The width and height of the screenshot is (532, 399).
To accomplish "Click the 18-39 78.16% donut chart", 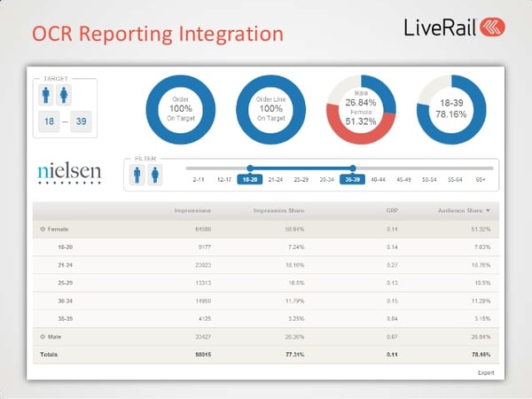I will (451, 109).
